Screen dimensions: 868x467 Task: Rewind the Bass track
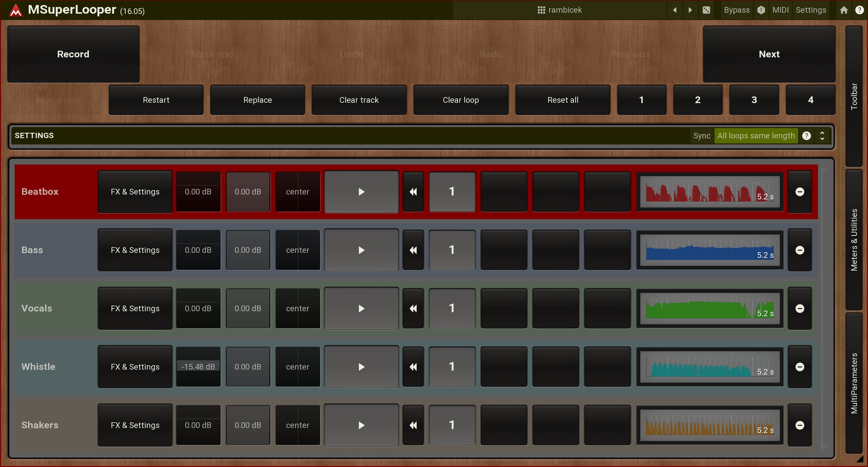[413, 250]
